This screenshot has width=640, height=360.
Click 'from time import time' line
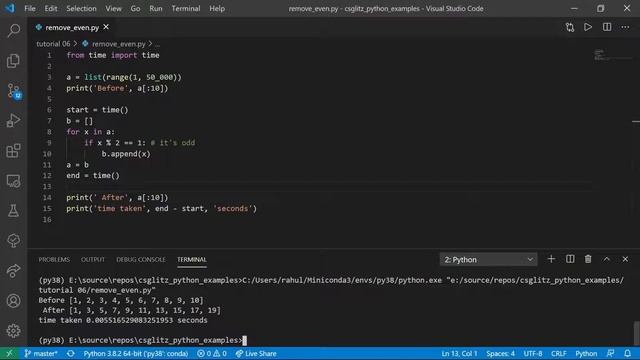pos(113,55)
